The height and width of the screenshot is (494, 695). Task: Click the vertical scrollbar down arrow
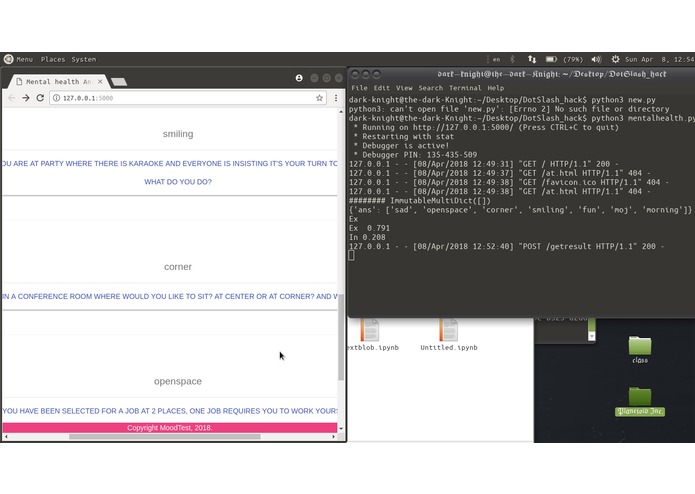[341, 428]
